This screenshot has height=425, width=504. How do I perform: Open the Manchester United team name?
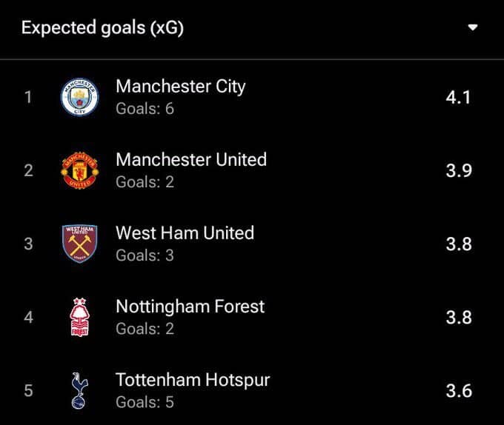click(191, 159)
